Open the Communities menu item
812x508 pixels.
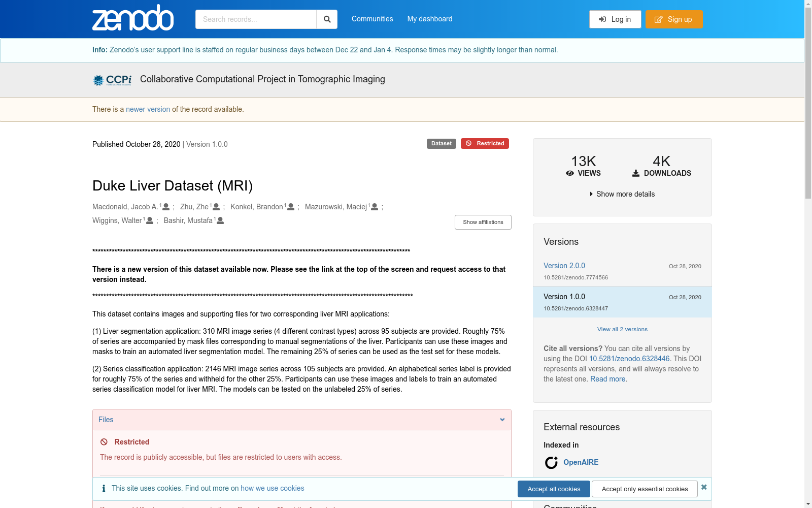[x=373, y=19]
